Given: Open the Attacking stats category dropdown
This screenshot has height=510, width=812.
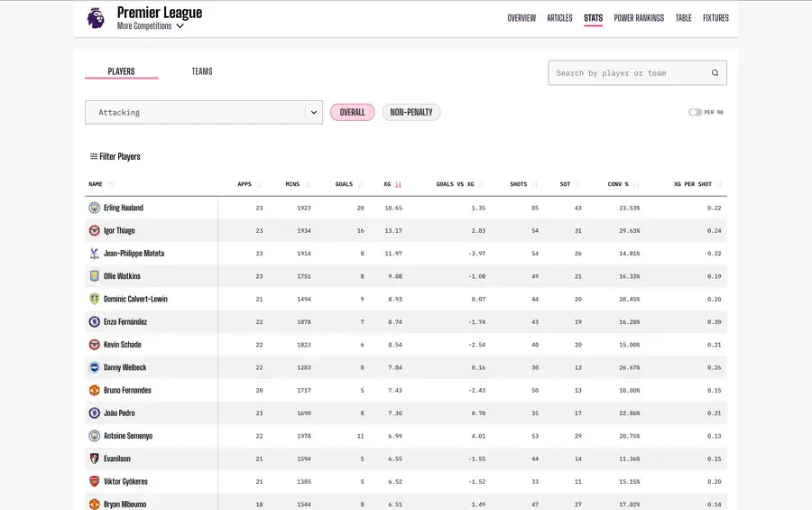Looking at the screenshot, I should pos(204,112).
